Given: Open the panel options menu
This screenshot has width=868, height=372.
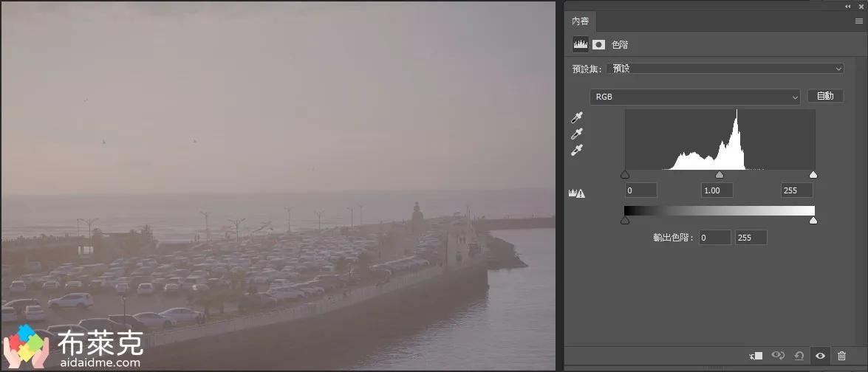Looking at the screenshot, I should coord(858,21).
